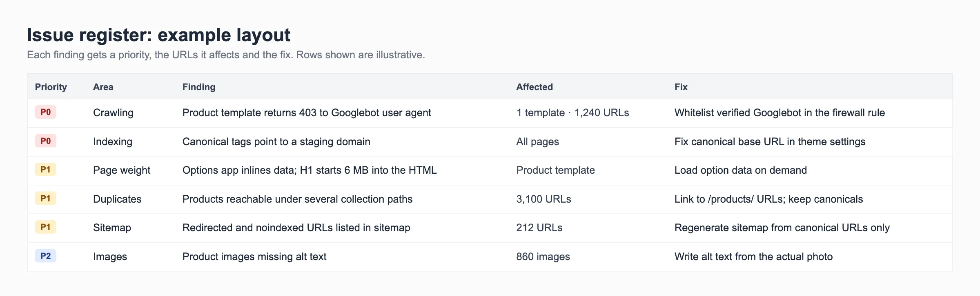This screenshot has height=296, width=980.
Task: Click the '860 images' cell
Action: tap(543, 256)
